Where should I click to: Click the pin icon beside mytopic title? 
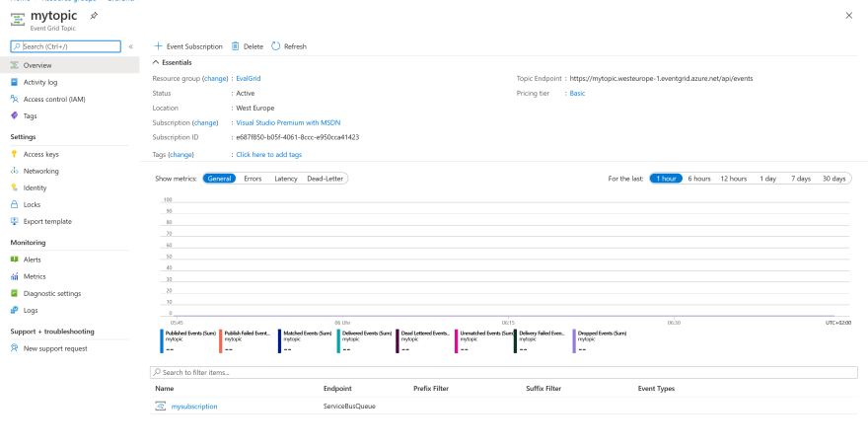pos(94,16)
